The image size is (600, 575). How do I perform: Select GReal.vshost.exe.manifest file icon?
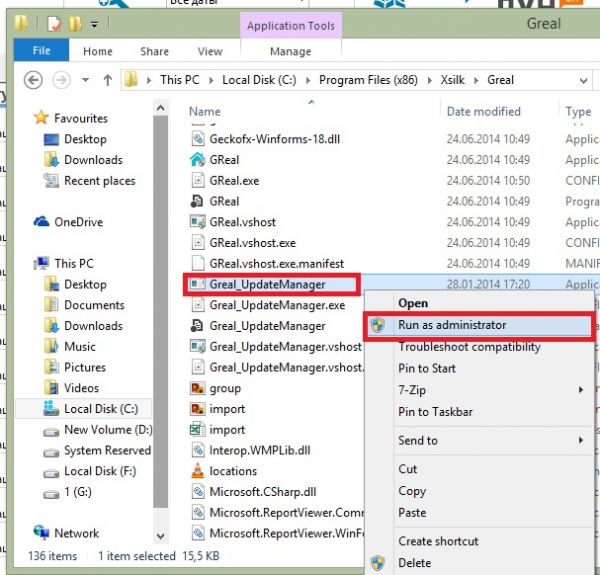[197, 263]
